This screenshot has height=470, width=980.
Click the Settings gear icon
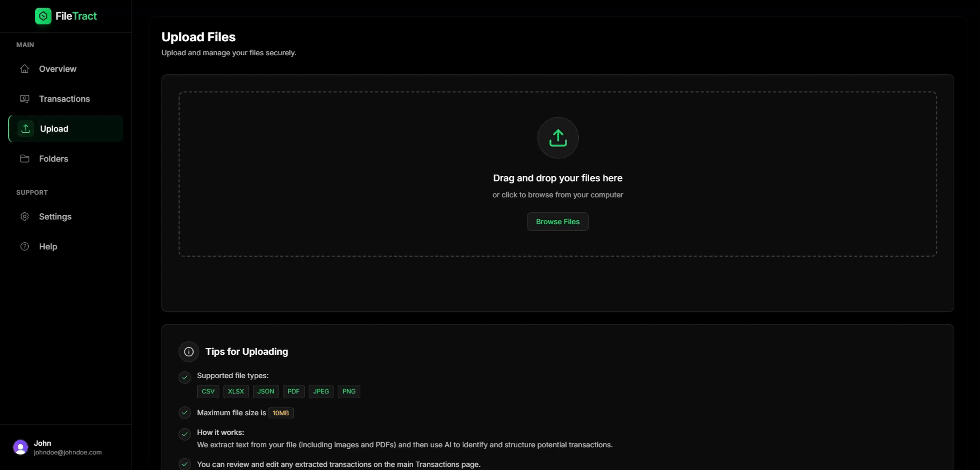pyautogui.click(x=25, y=217)
